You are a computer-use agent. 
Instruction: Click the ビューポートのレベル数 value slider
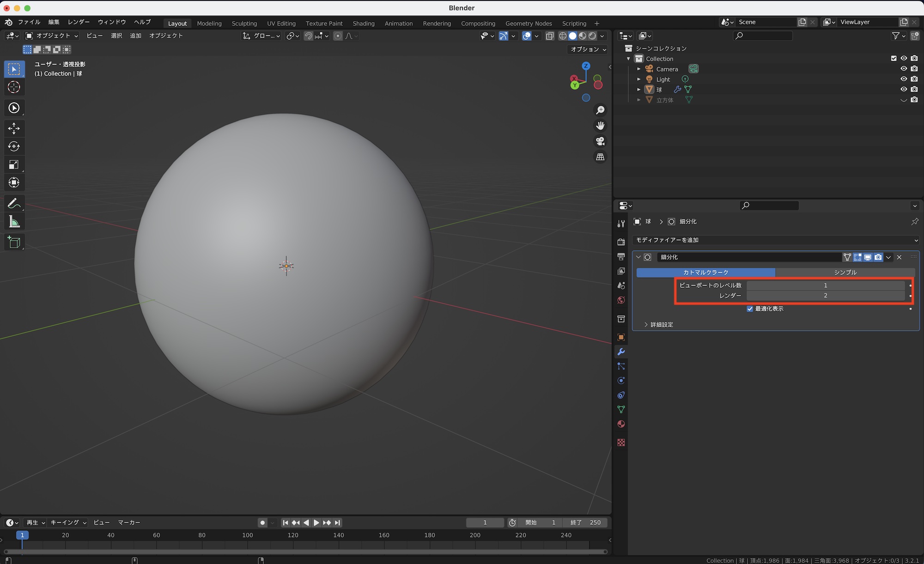[x=825, y=285]
